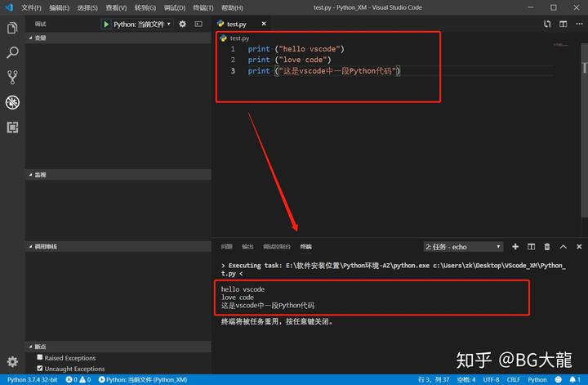Open launch.json with debug gear icon
Image resolution: width=588 pixels, height=385 pixels.
[183, 24]
